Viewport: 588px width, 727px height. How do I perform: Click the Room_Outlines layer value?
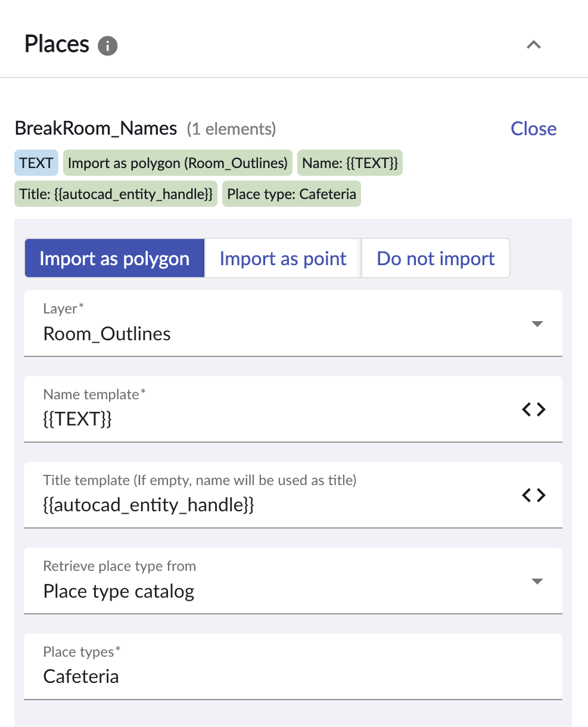click(107, 334)
